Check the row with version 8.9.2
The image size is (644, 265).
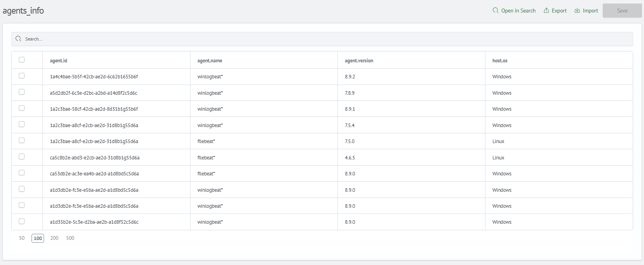coord(22,76)
